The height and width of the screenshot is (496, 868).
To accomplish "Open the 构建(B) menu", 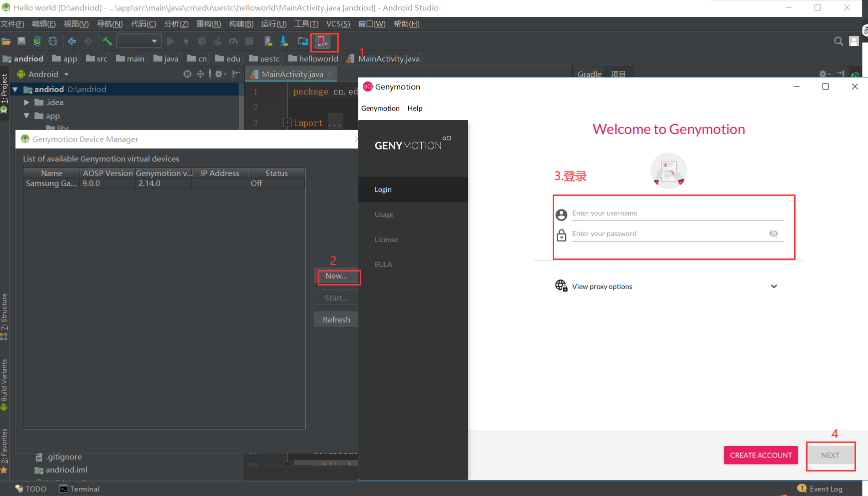I will (241, 24).
